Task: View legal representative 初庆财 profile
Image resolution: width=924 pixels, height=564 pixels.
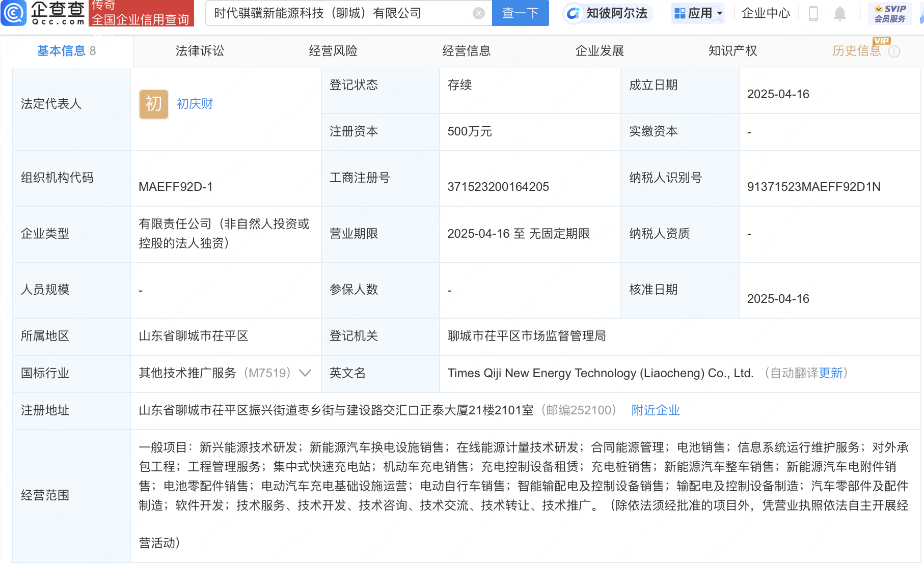Action: (194, 104)
